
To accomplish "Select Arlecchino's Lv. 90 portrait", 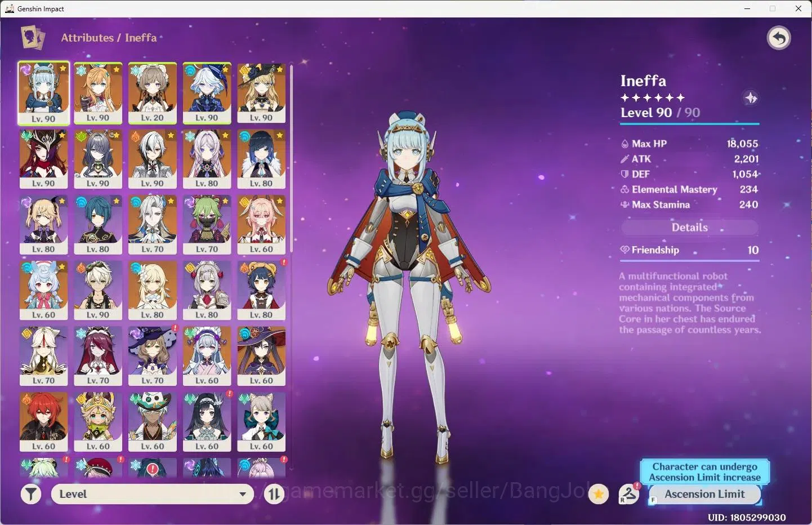I will [x=153, y=159].
